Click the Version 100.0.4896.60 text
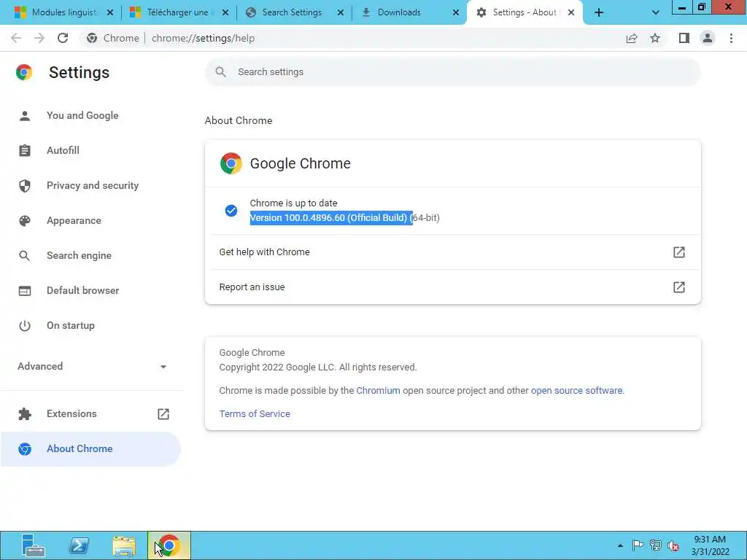 pyautogui.click(x=344, y=217)
